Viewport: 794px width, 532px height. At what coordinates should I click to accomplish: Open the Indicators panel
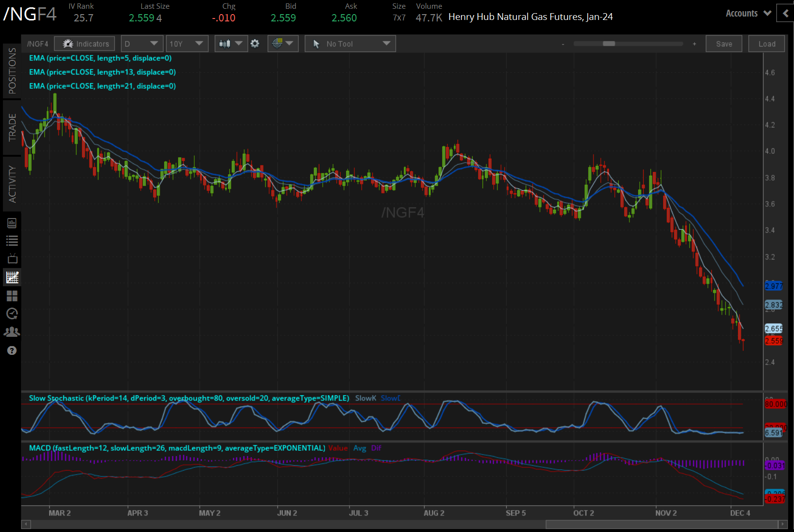85,44
